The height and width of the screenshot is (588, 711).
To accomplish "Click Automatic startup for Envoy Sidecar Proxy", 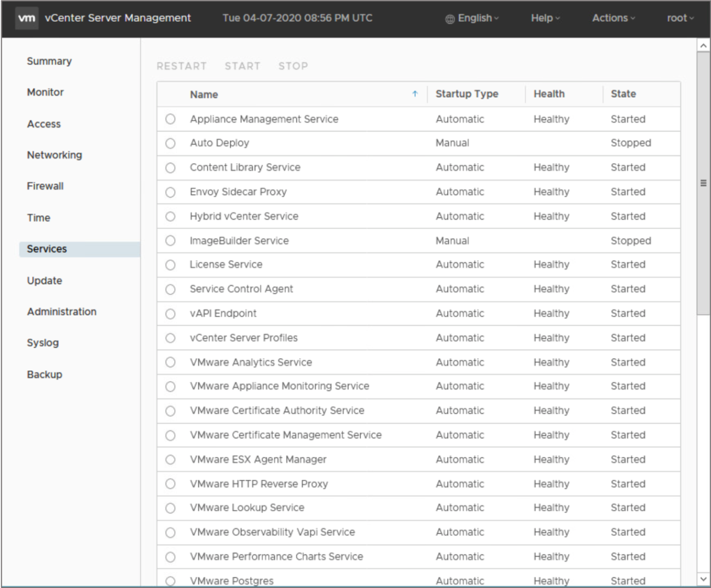I will (460, 192).
